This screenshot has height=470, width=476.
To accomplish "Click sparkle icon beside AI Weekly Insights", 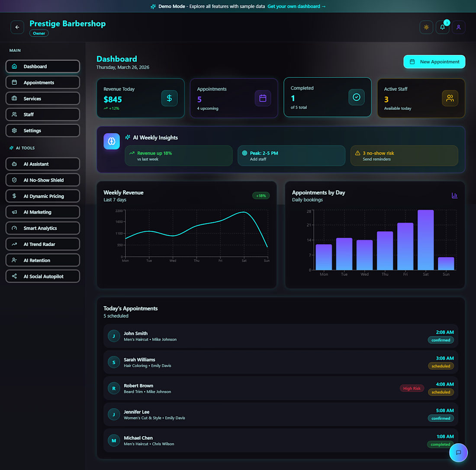I will (x=128, y=137).
